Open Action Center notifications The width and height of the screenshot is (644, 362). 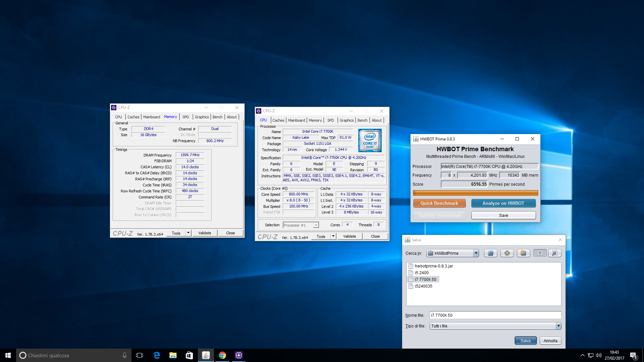633,355
